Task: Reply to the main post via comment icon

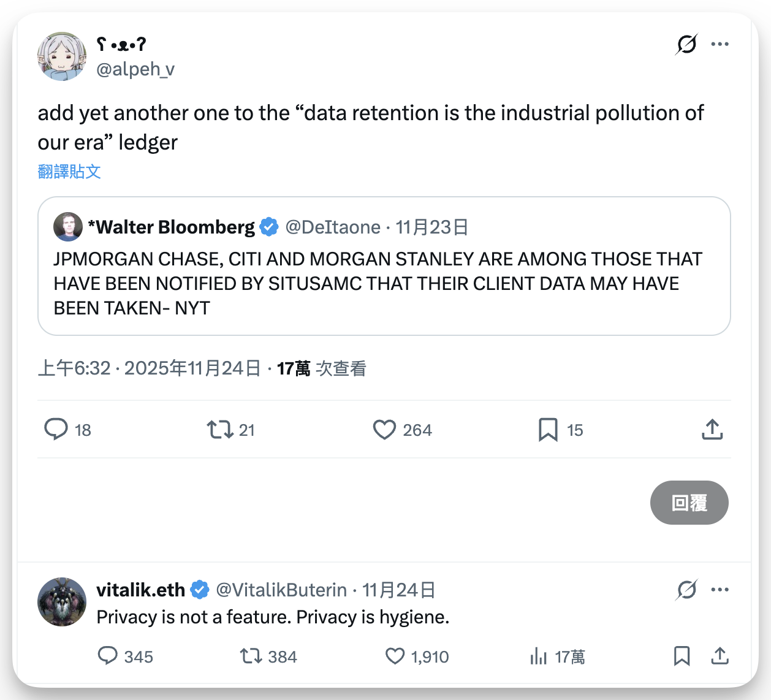Action: tap(56, 429)
